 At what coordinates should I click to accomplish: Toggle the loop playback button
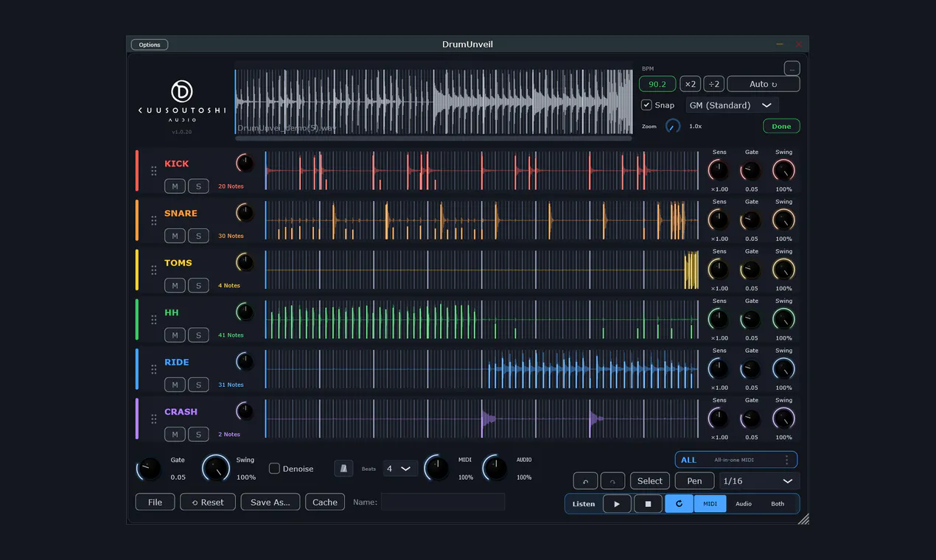coord(679,504)
